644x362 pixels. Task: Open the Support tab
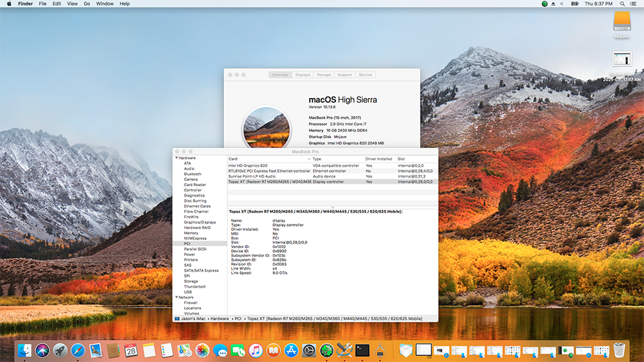point(345,75)
